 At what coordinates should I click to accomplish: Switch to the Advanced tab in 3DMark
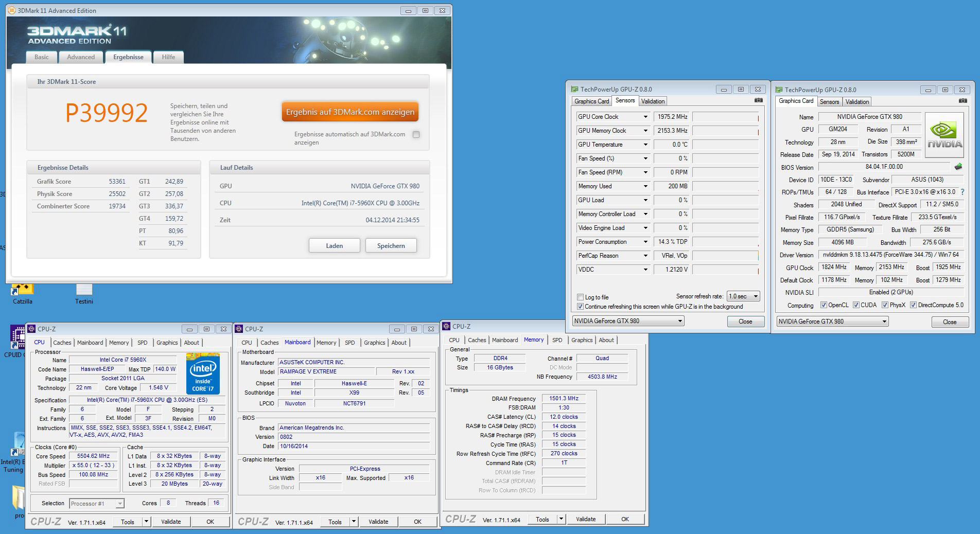pos(81,57)
